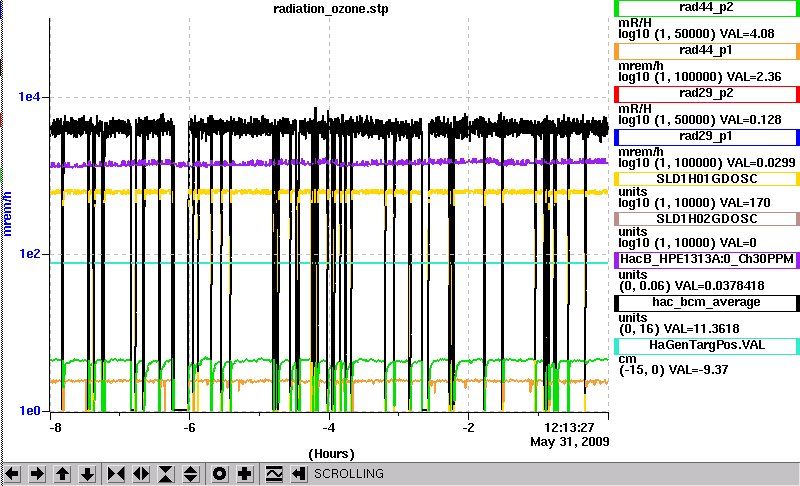Pan the plot down with the arrow button
Image resolution: width=800 pixels, height=486 pixels.
pos(88,474)
